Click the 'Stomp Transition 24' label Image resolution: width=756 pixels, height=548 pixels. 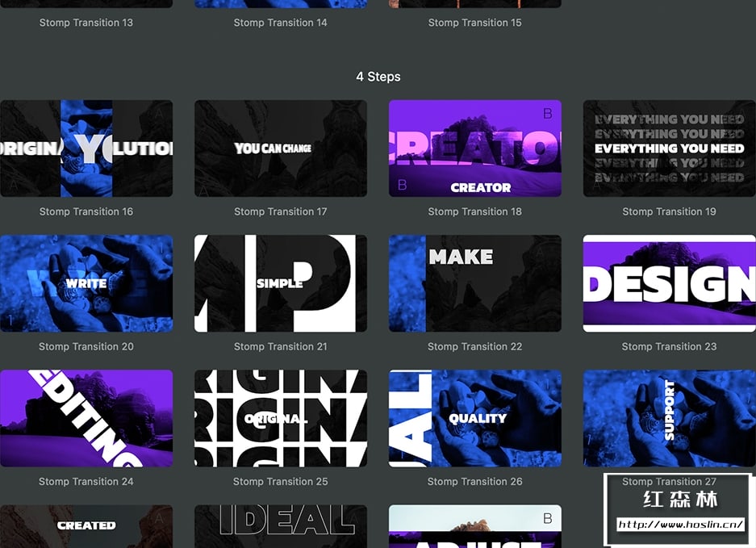[86, 482]
